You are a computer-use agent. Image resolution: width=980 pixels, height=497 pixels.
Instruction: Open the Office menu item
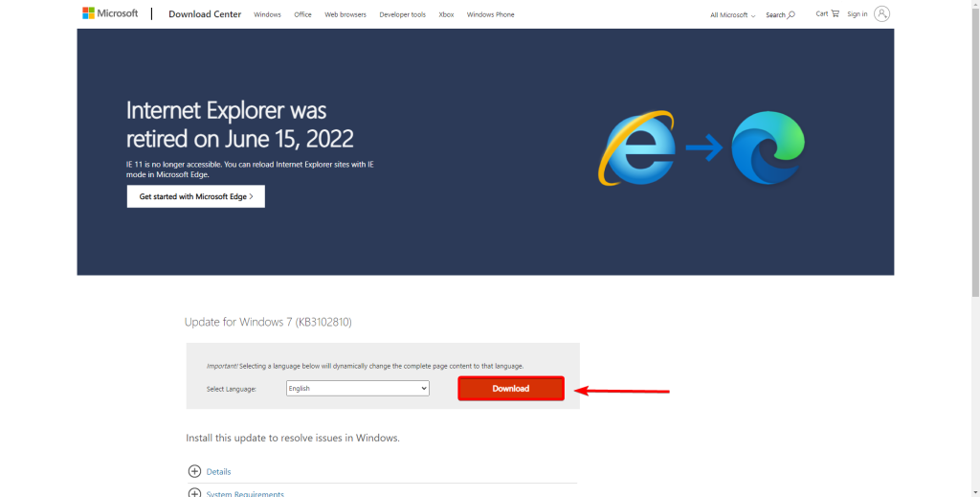(x=302, y=14)
